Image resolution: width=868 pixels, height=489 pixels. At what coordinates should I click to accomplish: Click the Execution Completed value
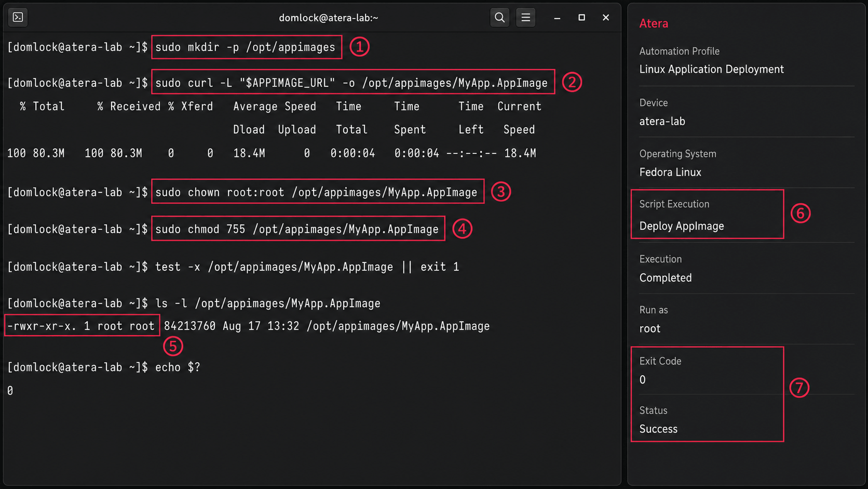pyautogui.click(x=666, y=278)
